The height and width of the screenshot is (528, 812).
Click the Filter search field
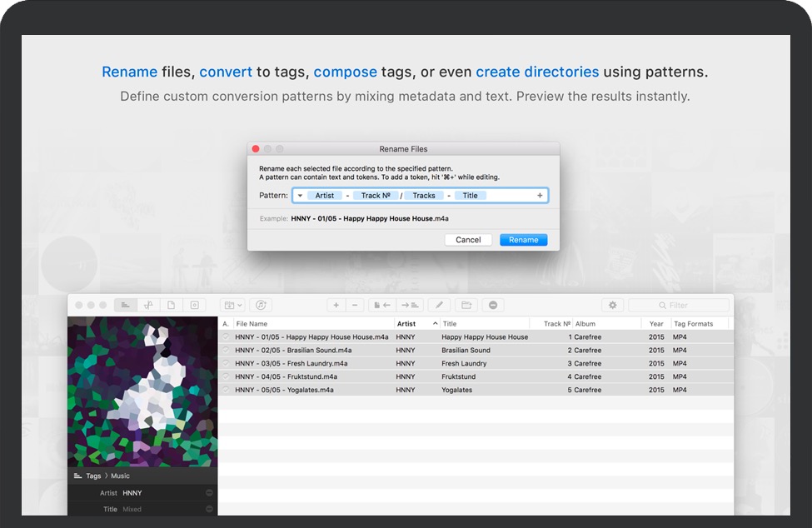coord(678,306)
